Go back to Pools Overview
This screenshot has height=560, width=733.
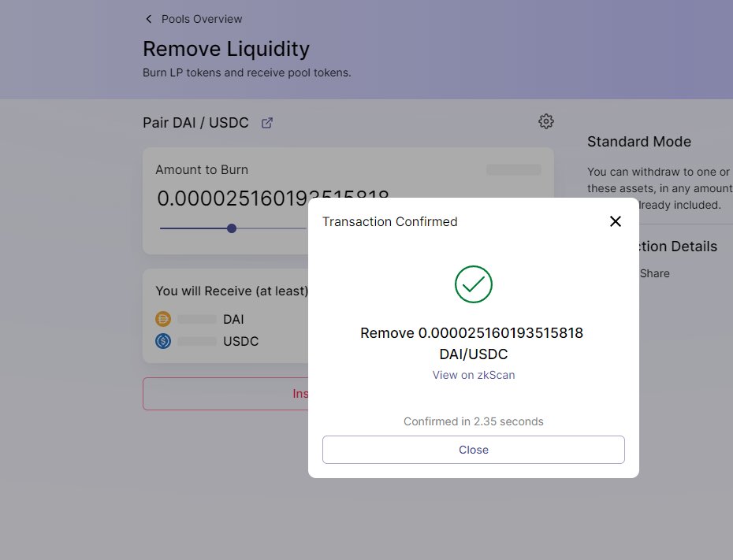coord(202,19)
